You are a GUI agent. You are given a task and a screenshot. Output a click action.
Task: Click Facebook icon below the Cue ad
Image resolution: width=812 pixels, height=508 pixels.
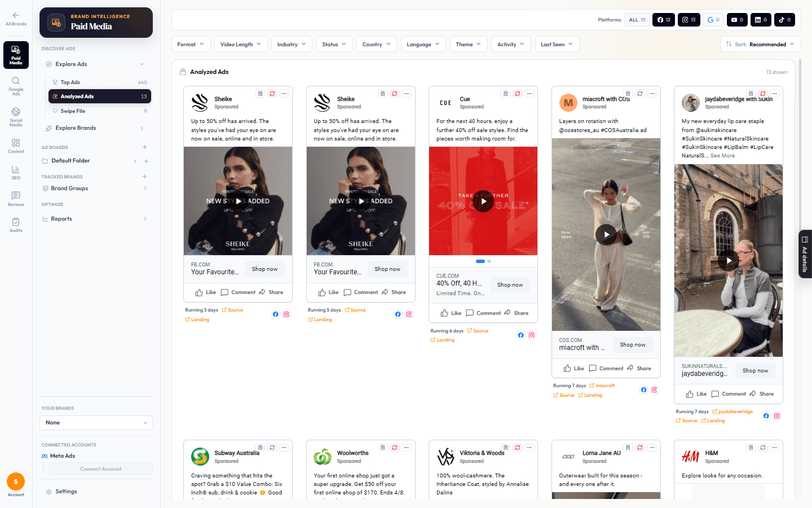point(521,335)
